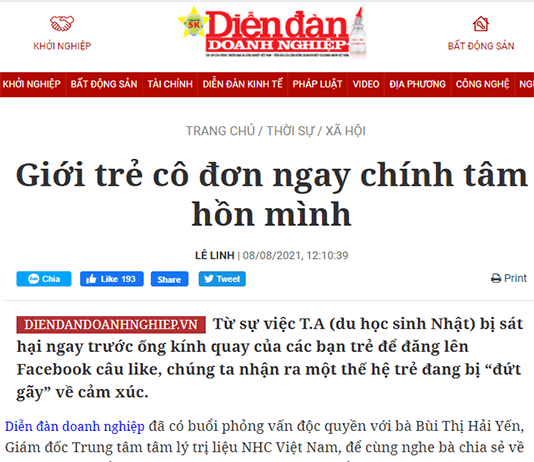
Task: Click the date 08/08/2021, 12:10:39
Action: coord(295,255)
